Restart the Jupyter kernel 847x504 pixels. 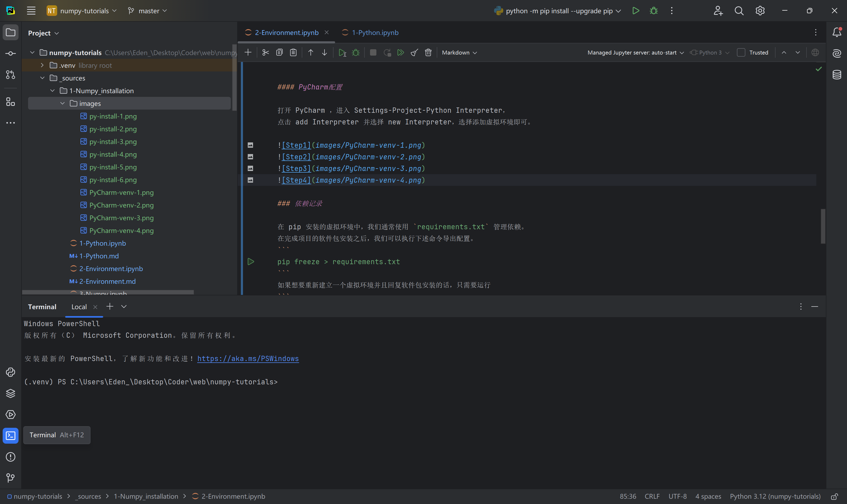click(x=387, y=53)
